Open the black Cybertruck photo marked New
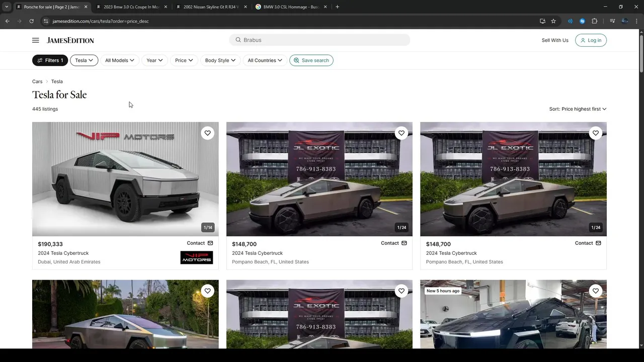Screen dimensions: 644x362 coord(513,314)
